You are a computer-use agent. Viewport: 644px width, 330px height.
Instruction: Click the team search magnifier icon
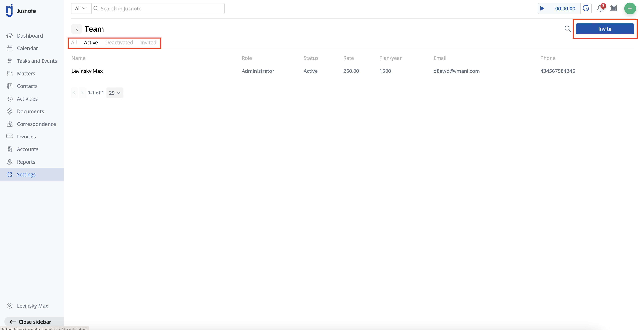tap(567, 29)
